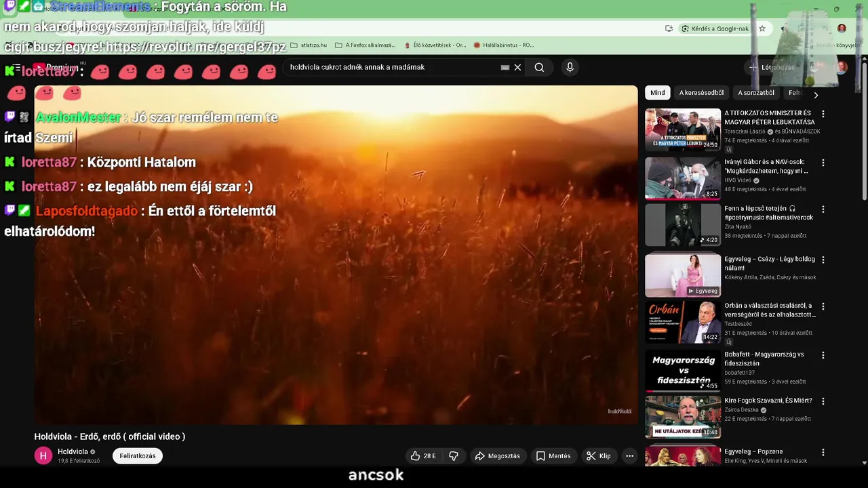Click 'Kérdés a Google-nak' in address bar
This screenshot has height=488, width=868.
[715, 28]
